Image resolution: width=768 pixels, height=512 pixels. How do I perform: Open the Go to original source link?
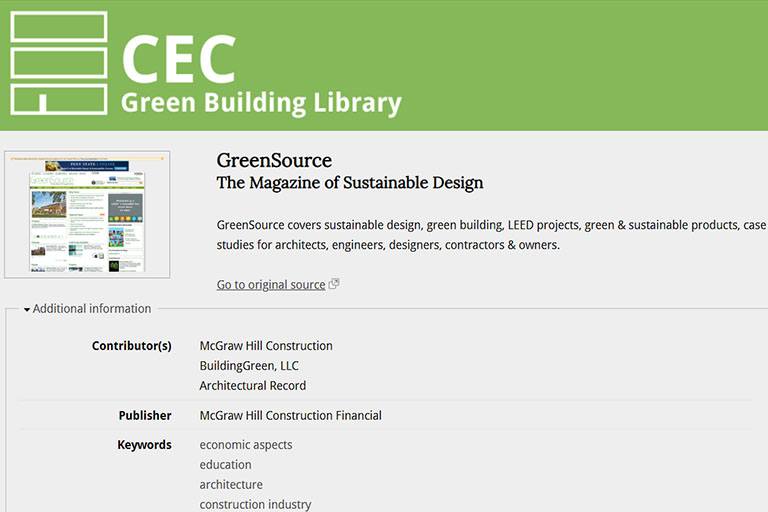click(x=271, y=285)
